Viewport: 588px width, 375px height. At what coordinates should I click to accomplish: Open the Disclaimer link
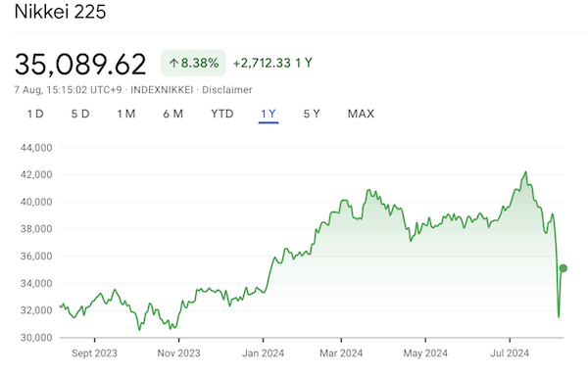click(227, 90)
